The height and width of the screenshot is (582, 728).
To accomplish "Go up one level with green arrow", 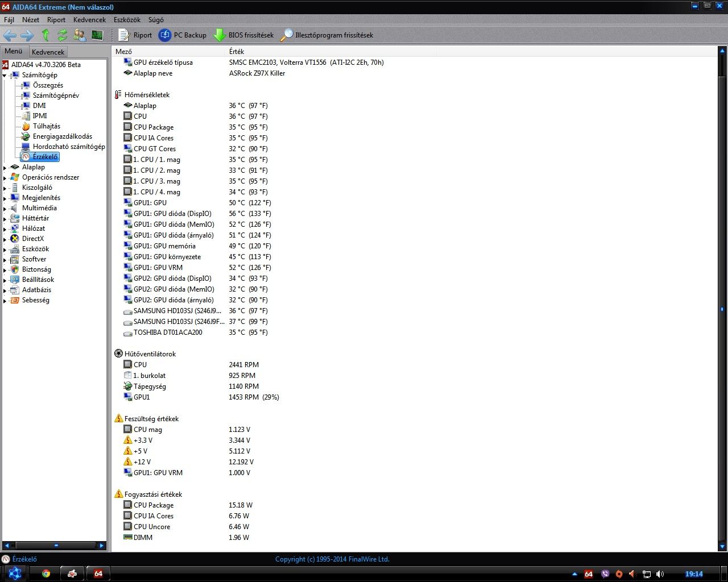I will point(45,35).
